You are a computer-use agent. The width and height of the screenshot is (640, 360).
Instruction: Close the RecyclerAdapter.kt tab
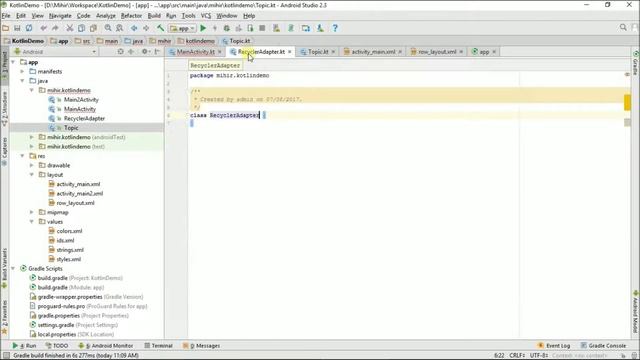pos(289,52)
